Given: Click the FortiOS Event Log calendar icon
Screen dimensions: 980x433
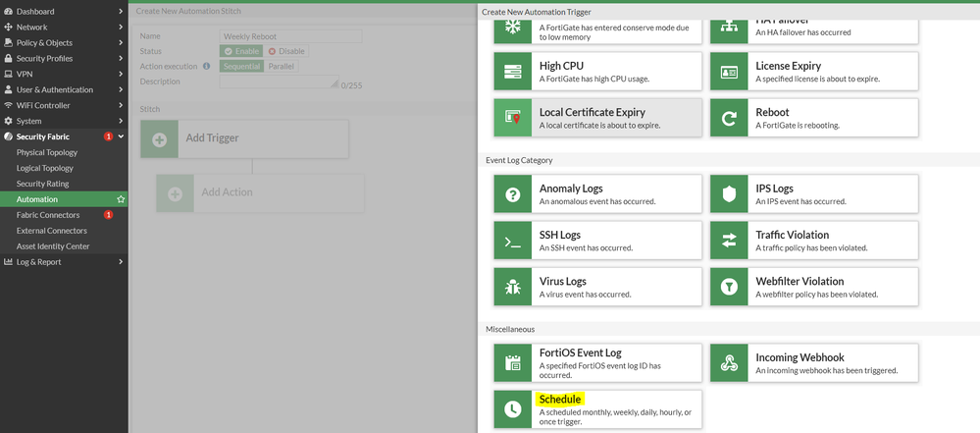Looking at the screenshot, I should coord(512,362).
